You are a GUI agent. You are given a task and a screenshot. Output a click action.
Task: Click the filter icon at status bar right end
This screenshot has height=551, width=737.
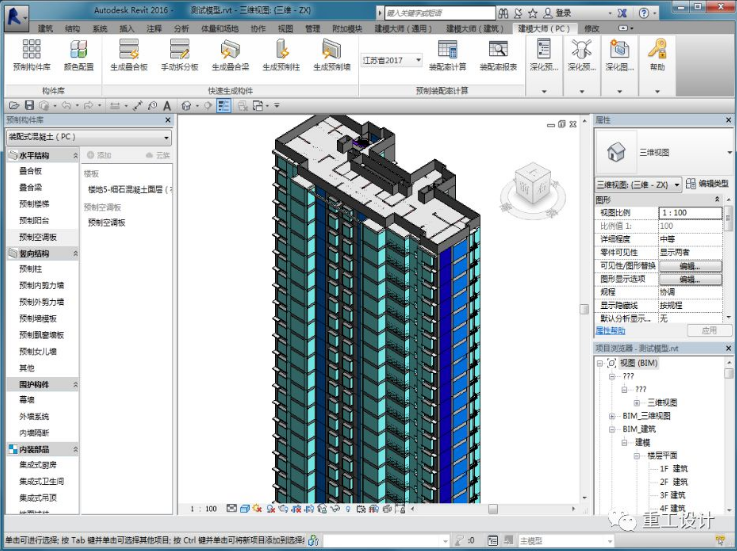click(x=720, y=541)
